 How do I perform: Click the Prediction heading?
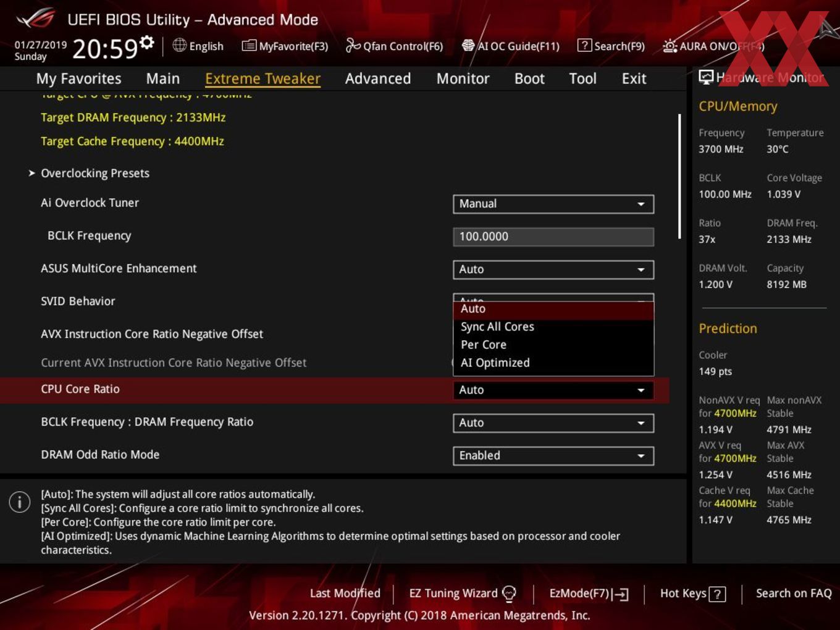[x=728, y=329]
